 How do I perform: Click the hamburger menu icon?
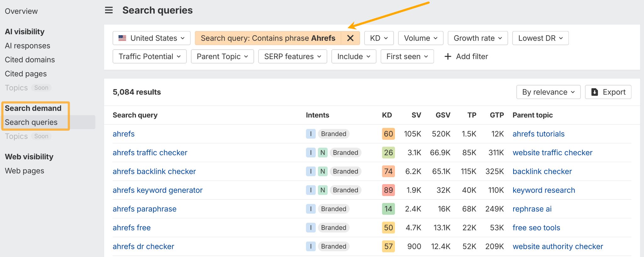click(109, 10)
